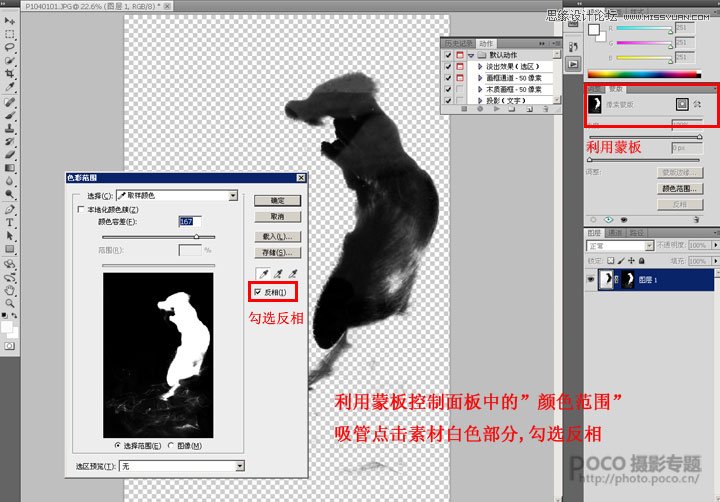Click the 确定 button in dialog
720x502 pixels.
point(277,200)
